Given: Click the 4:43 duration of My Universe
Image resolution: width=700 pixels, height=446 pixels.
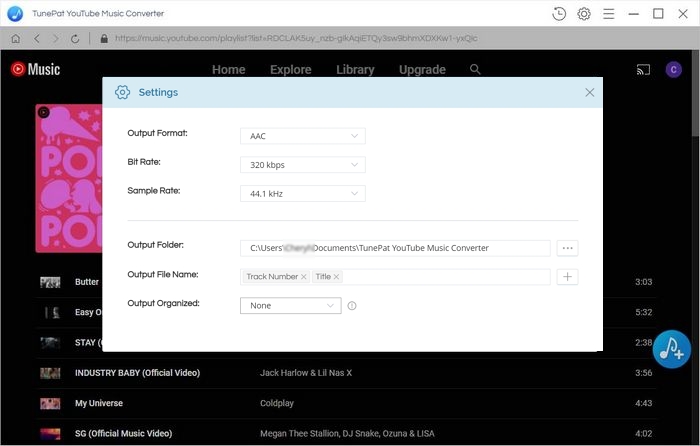Looking at the screenshot, I should coord(643,403).
